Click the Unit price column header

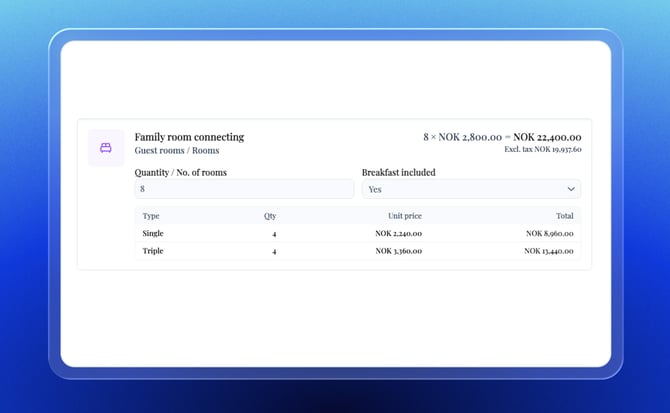pyautogui.click(x=405, y=216)
